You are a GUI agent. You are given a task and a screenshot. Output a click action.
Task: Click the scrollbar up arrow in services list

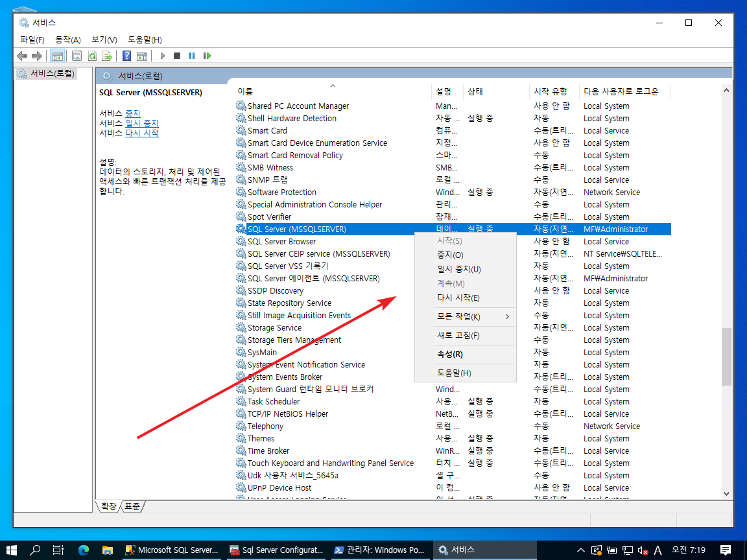coord(726,90)
